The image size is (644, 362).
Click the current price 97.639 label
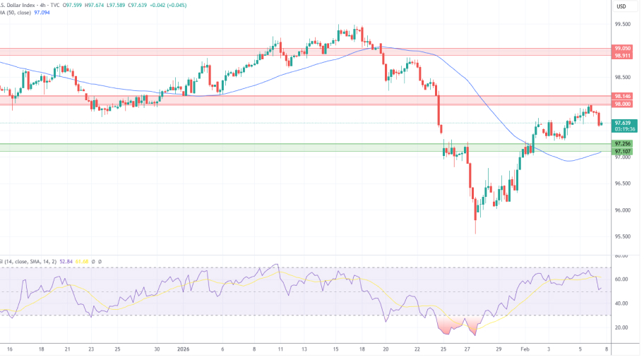tap(623, 123)
